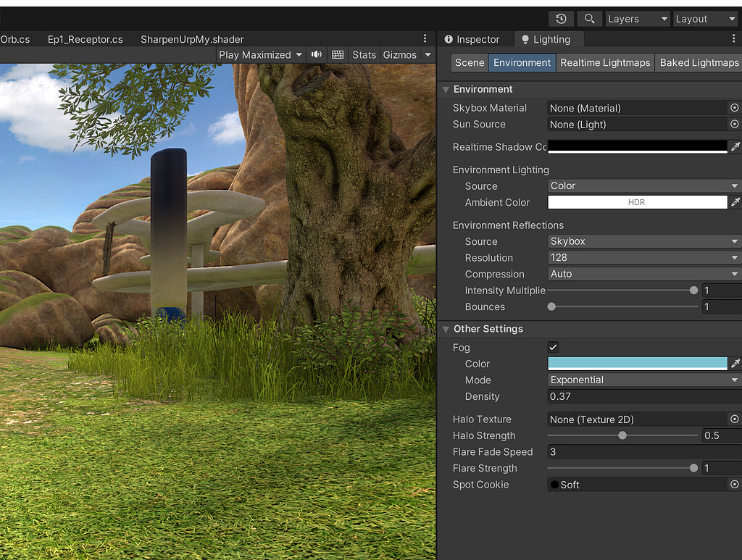Adjust the Halo Strength slider
742x560 pixels.
point(622,435)
